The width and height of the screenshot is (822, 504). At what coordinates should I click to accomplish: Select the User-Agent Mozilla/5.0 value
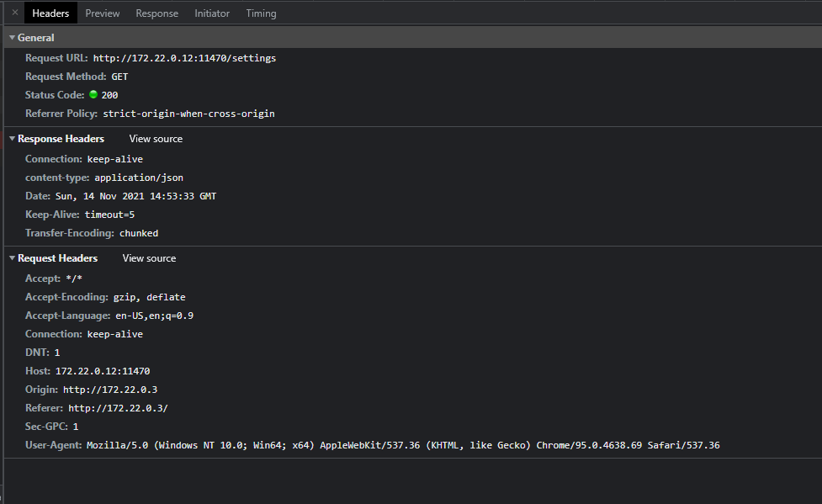tap(403, 445)
